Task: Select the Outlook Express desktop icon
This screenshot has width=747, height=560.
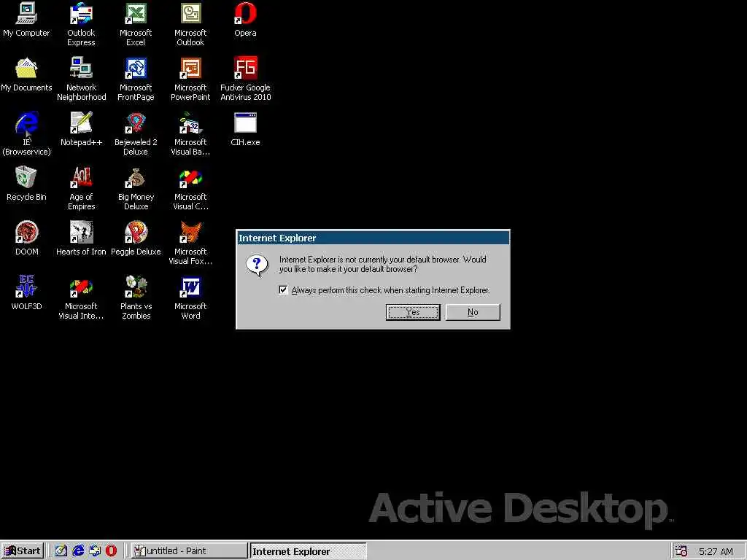Action: (81, 13)
